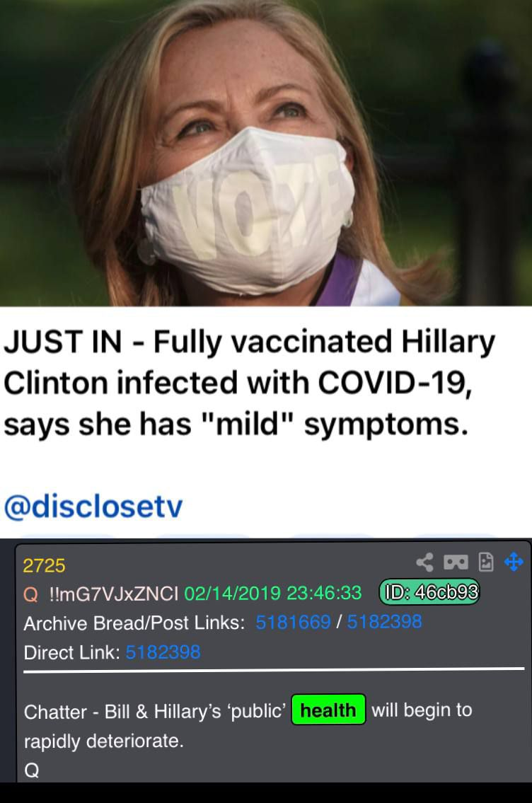Select the blue four-arrow move icon
This screenshot has width=532, height=803.
click(x=514, y=562)
